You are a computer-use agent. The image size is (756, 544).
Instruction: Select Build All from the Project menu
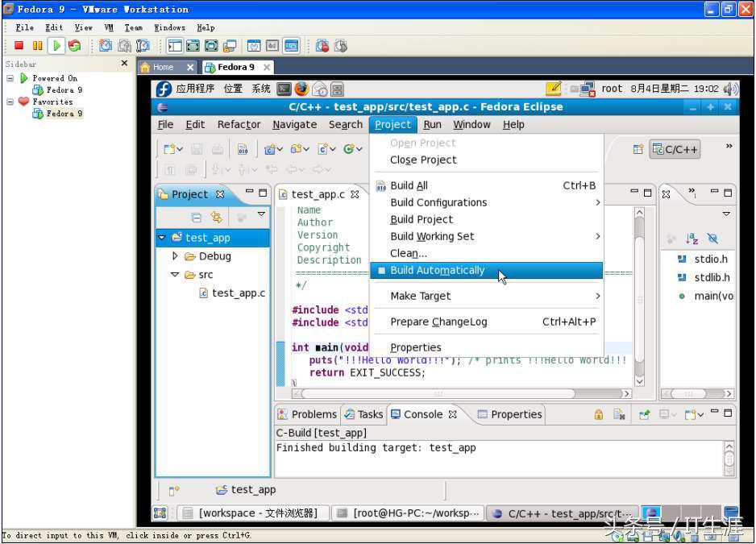pos(407,185)
